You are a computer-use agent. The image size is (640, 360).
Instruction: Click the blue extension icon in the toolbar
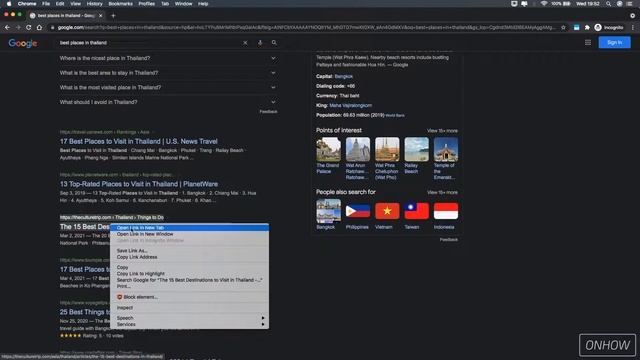[576, 27]
